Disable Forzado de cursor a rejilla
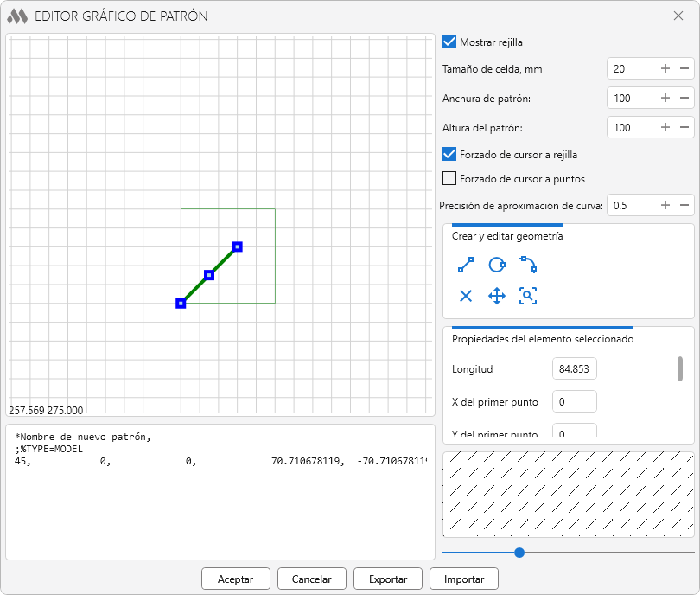This screenshot has width=700, height=595. click(x=449, y=154)
